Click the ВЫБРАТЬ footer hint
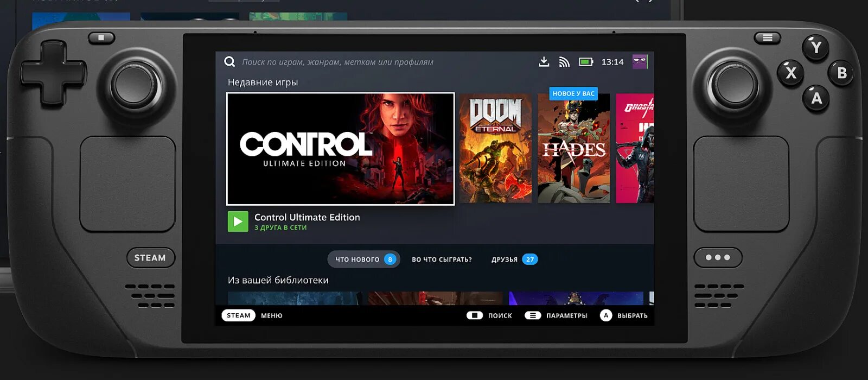The image size is (868, 380). tap(632, 315)
